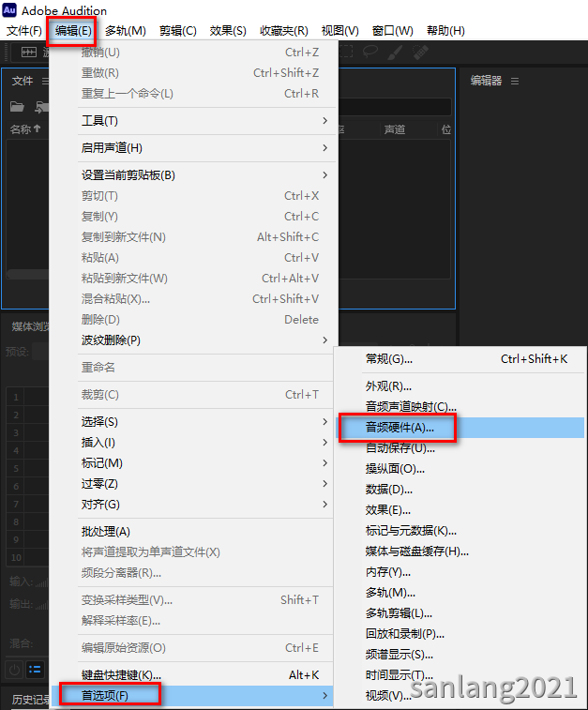Screen dimensions: 588x710
Task: Open 外观(R)... preferences
Action: (x=460, y=386)
